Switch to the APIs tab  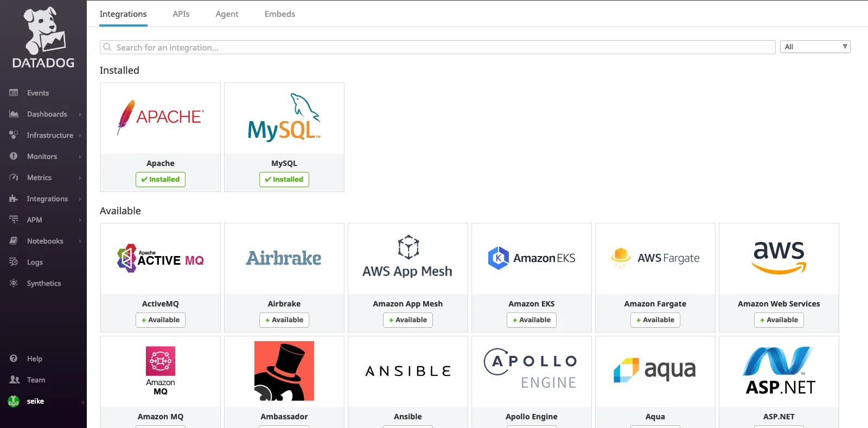(x=181, y=14)
